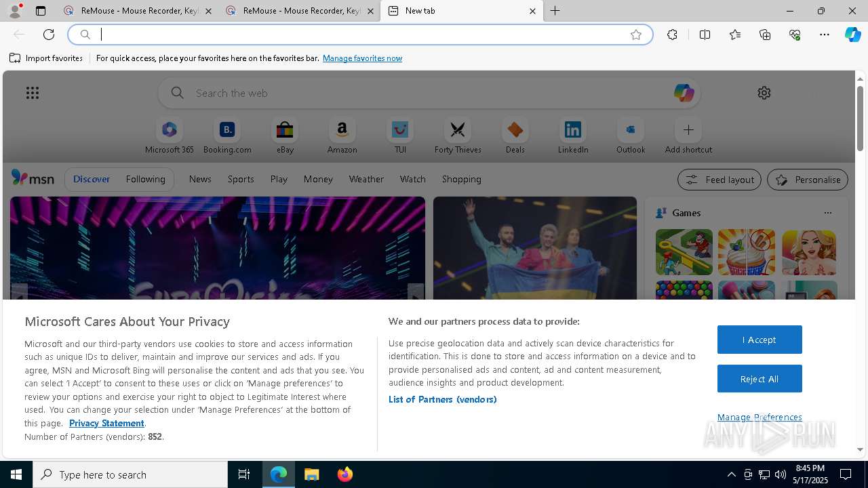Open the Deals shortcut
This screenshot has width=868, height=488.
515,136
